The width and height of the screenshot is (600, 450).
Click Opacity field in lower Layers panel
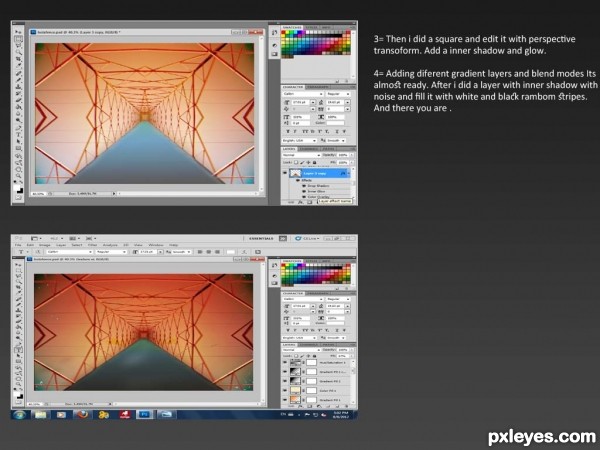[x=343, y=350]
